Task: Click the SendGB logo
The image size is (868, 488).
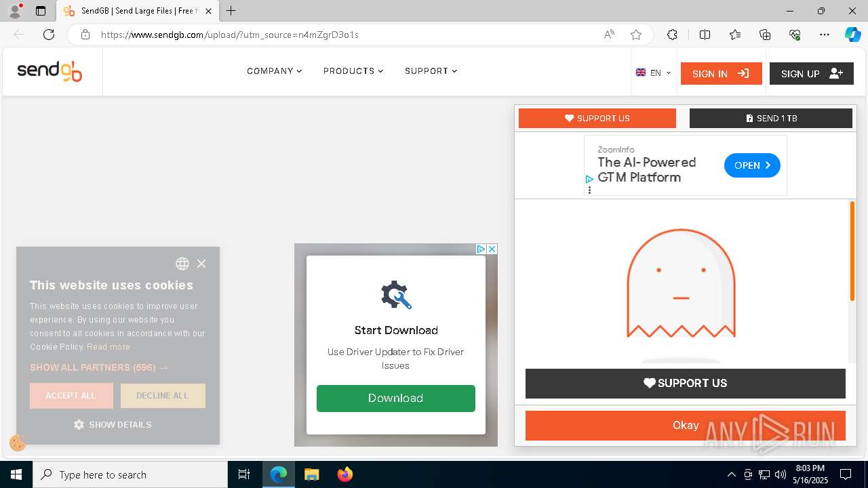Action: tap(50, 71)
